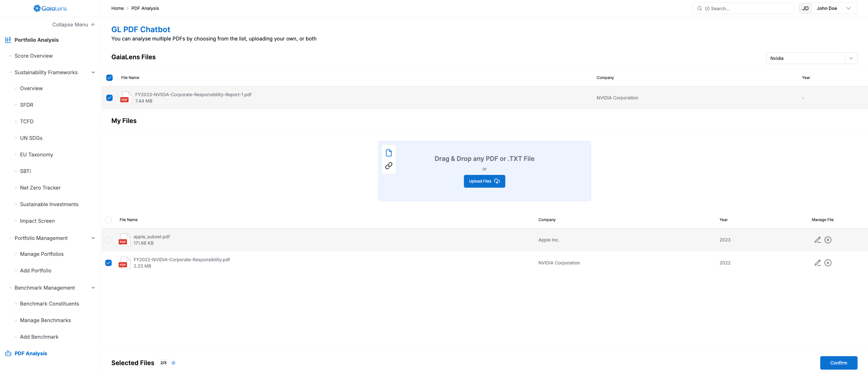Open Sustainability Frameworks Overview item
This screenshot has width=868, height=375.
[31, 89]
